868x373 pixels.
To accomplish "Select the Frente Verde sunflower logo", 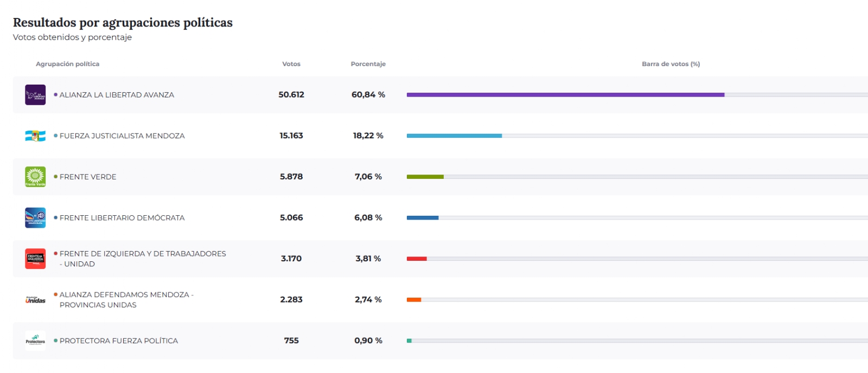I will (x=35, y=177).
